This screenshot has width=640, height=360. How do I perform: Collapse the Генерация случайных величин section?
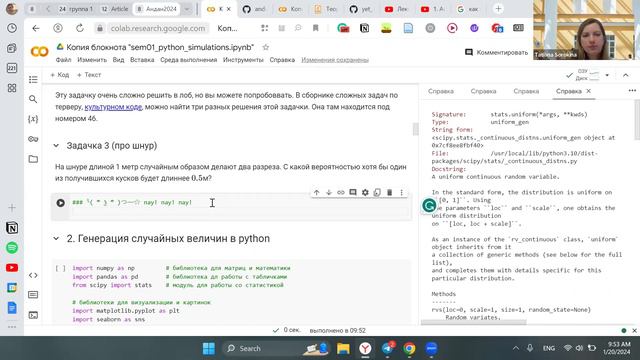(56, 238)
